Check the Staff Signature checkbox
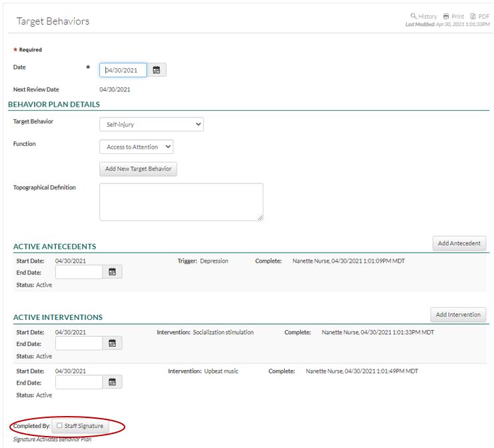Viewport: 494px width, 448px height. click(60, 425)
